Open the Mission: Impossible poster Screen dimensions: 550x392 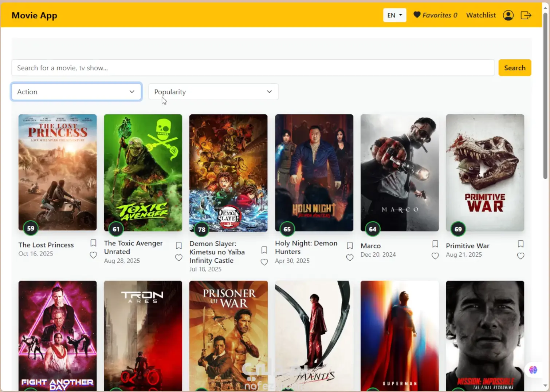pos(485,336)
